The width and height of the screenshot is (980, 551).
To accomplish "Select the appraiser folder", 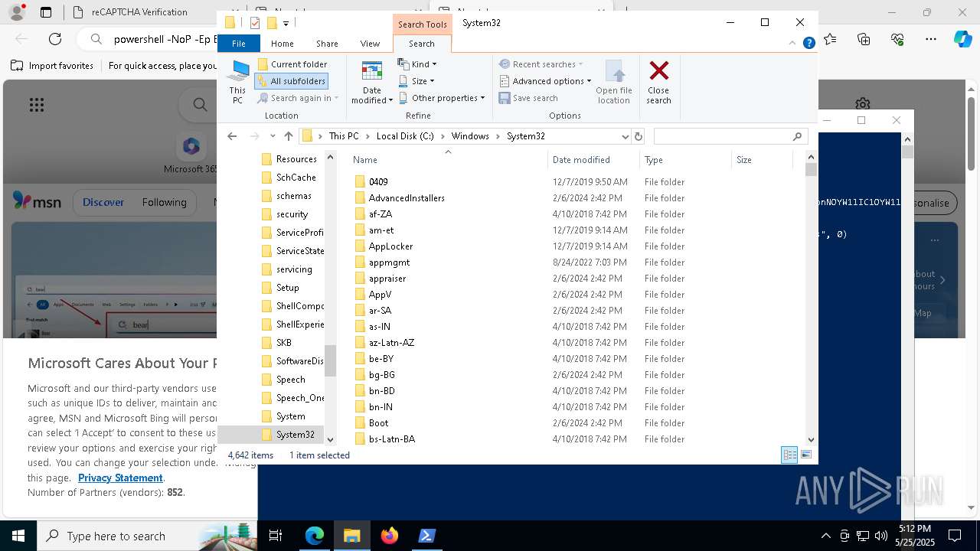I will pyautogui.click(x=387, y=279).
